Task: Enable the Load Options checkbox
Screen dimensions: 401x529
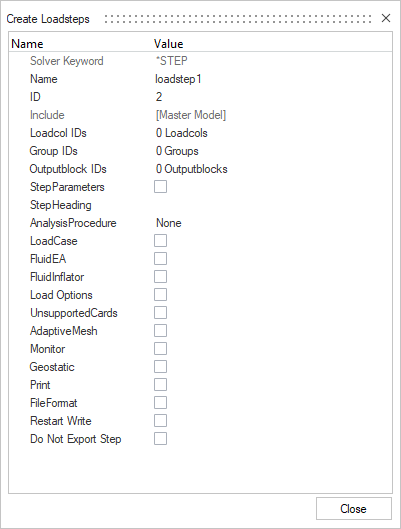Action: click(160, 295)
